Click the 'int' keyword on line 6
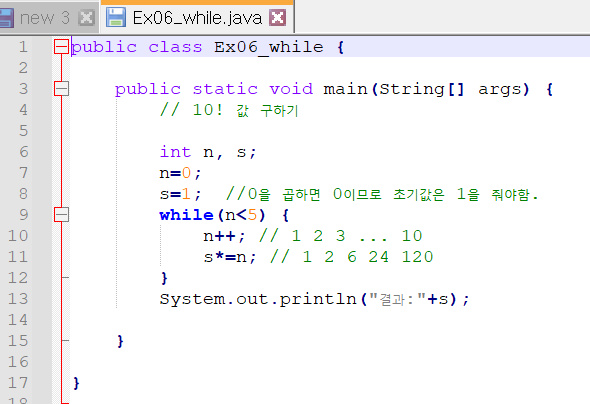This screenshot has height=404, width=590. (x=175, y=152)
